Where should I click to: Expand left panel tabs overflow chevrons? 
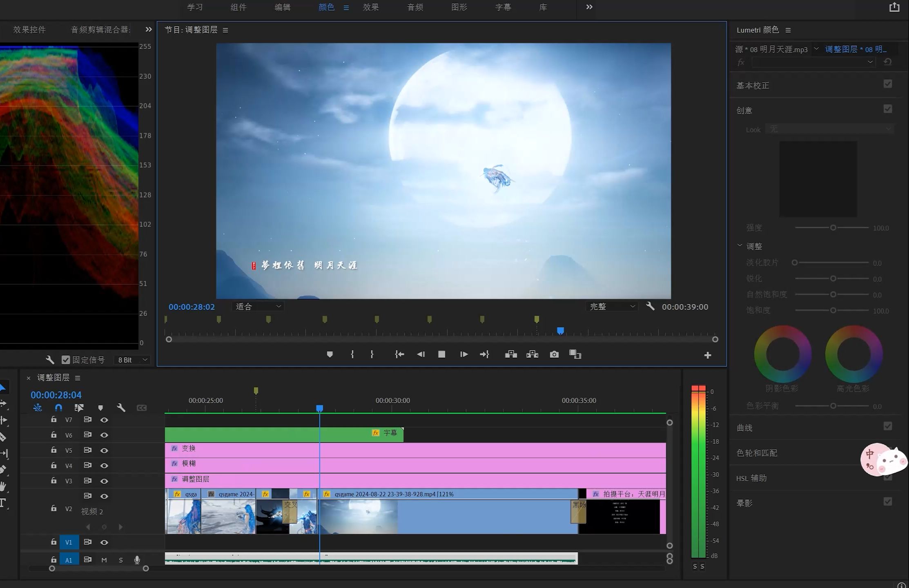(x=149, y=29)
